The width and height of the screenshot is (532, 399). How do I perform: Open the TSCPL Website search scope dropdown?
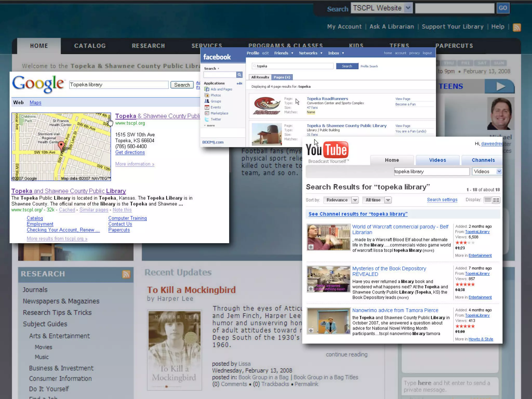(x=408, y=8)
